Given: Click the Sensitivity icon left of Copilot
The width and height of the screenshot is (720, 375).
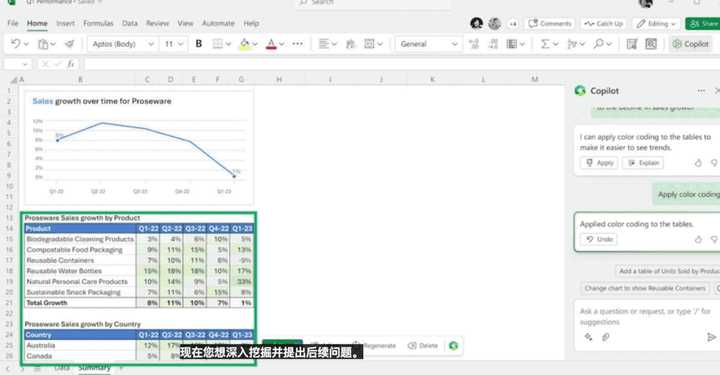Looking at the screenshot, I should (x=632, y=44).
